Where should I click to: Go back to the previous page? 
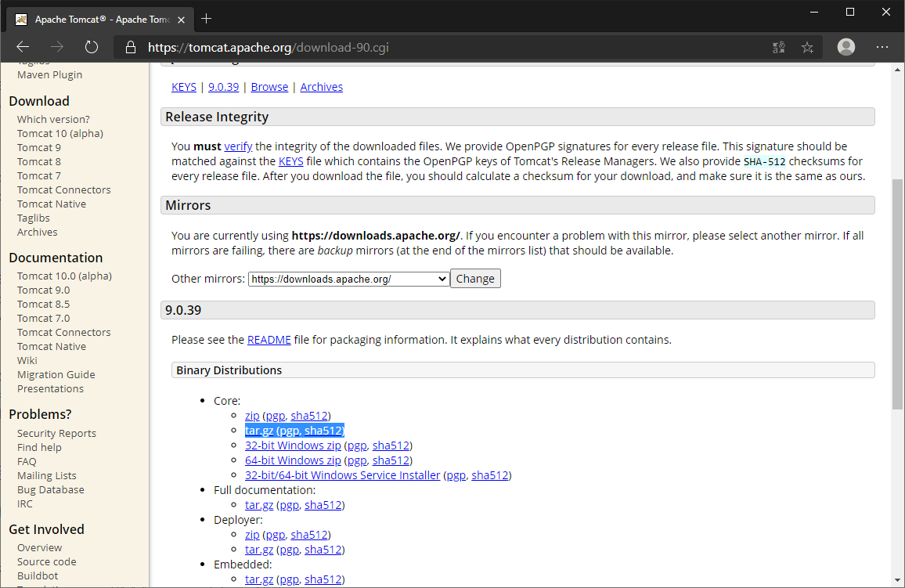click(23, 47)
